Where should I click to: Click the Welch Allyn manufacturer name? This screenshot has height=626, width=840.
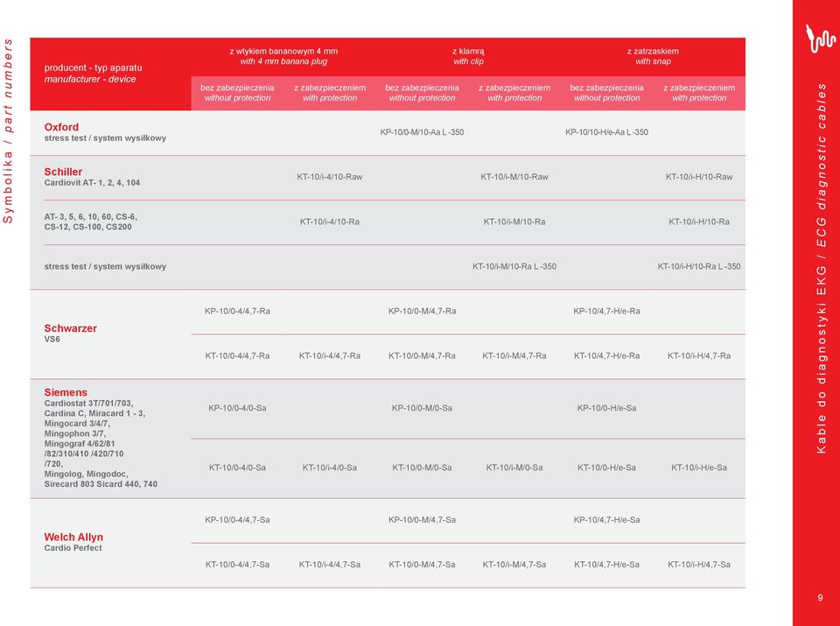click(x=73, y=537)
